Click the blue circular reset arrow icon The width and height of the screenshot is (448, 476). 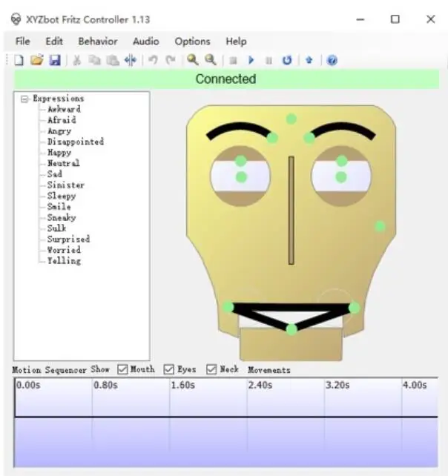tap(287, 60)
